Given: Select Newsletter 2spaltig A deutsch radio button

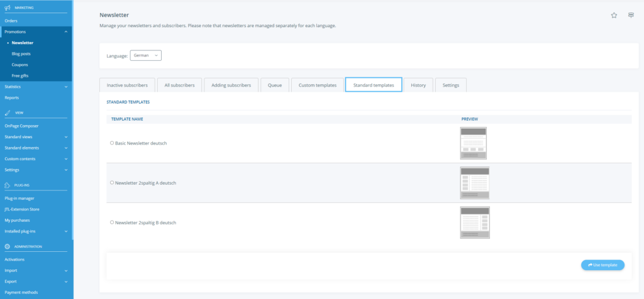Looking at the screenshot, I should pyautogui.click(x=112, y=183).
